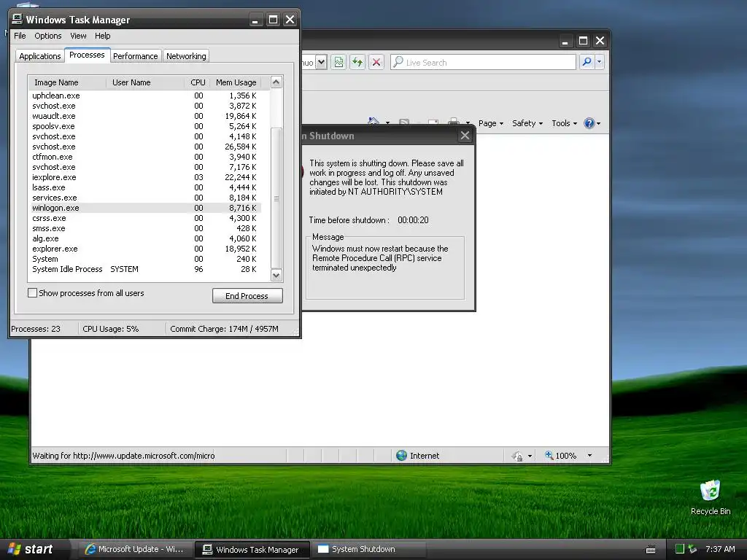Open the print options dropdown arrow
The image size is (747, 560).
(468, 123)
